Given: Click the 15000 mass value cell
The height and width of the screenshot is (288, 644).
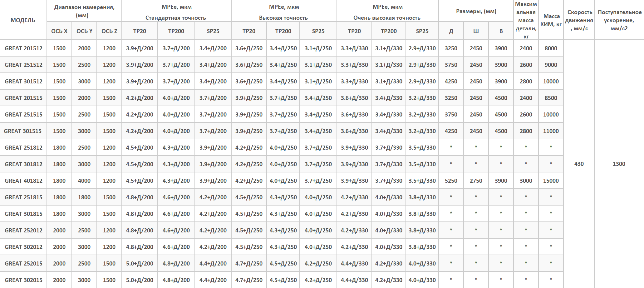Looking at the screenshot, I should 551,181.
